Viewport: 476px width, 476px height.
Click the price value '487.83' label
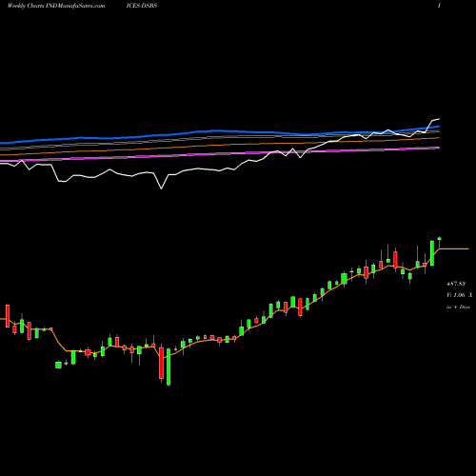point(456,284)
